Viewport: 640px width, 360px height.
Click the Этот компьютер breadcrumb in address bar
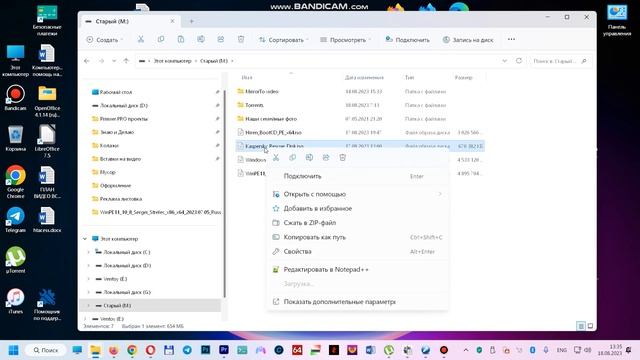tap(172, 61)
